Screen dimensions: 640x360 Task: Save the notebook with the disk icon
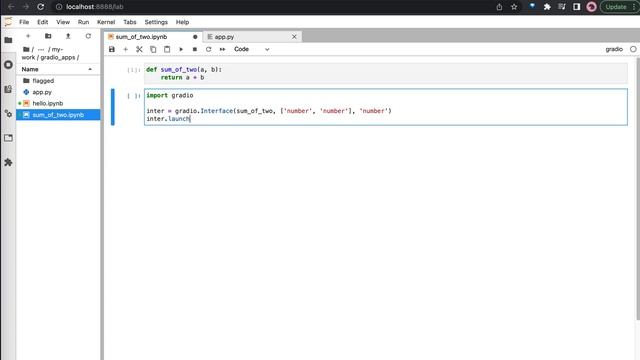coord(112,49)
